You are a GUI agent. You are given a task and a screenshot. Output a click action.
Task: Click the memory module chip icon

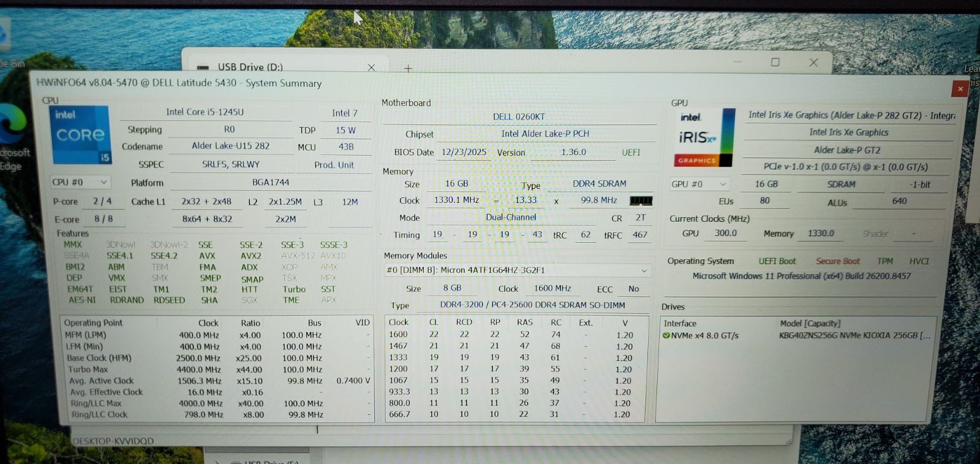641,200
